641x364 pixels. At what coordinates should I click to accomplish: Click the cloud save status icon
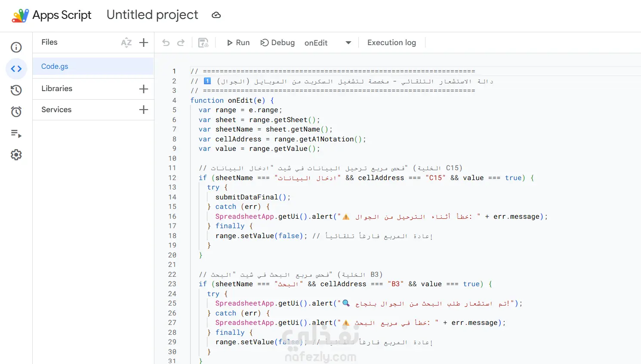coord(216,15)
